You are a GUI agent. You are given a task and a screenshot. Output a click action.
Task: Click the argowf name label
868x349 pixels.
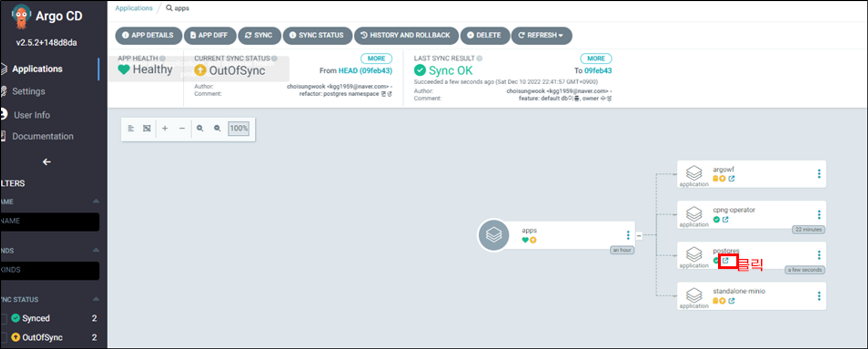coord(723,170)
